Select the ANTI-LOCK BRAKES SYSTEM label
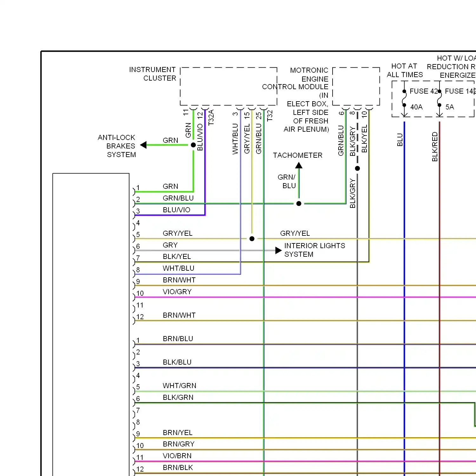The image size is (476, 476). coord(116,146)
